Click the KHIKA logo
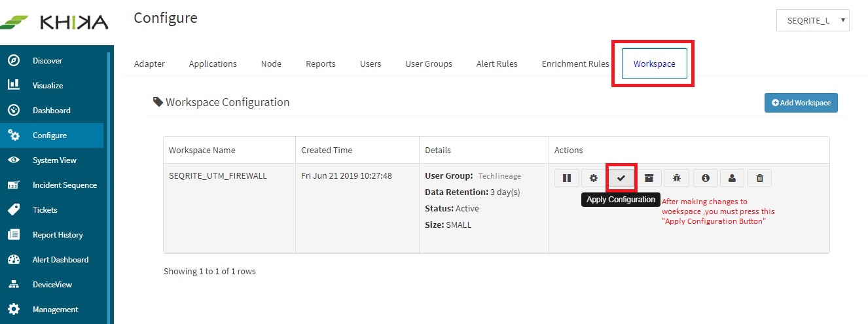This screenshot has height=324, width=868. coord(55,22)
